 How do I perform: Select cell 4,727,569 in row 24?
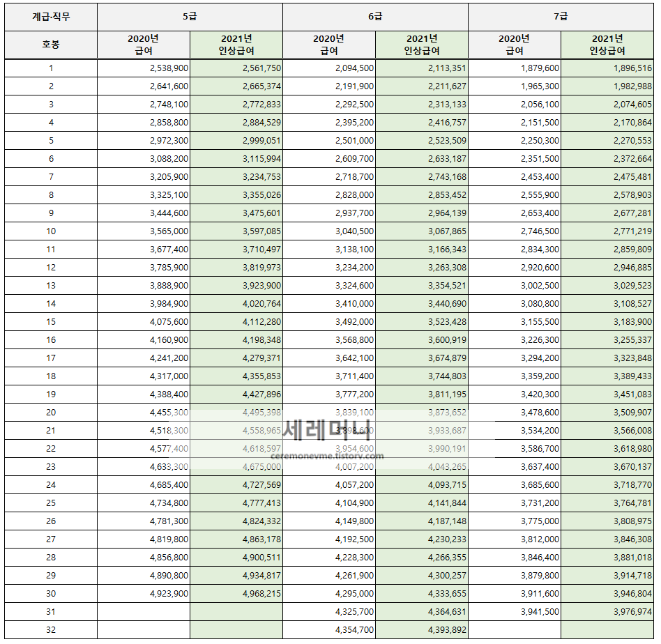[236, 485]
